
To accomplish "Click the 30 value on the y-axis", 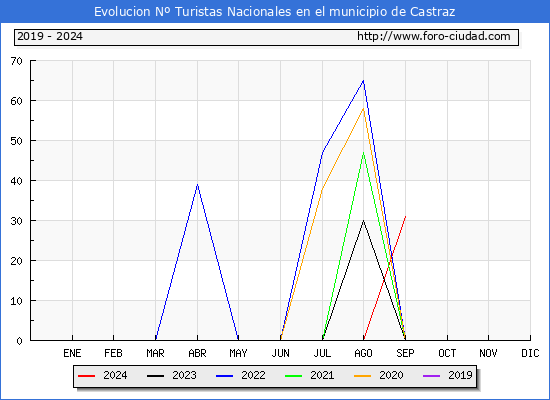I will [x=16, y=221].
